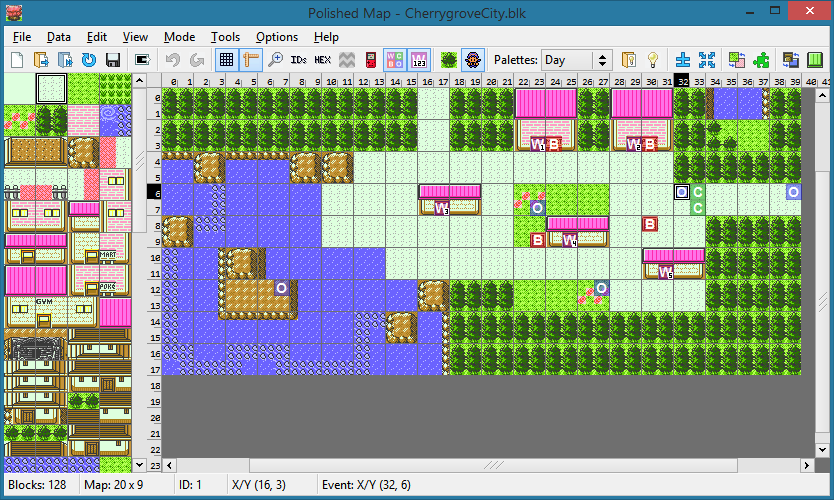Click the sidebar scroll down arrow
The height and width of the screenshot is (500, 834).
(139, 465)
